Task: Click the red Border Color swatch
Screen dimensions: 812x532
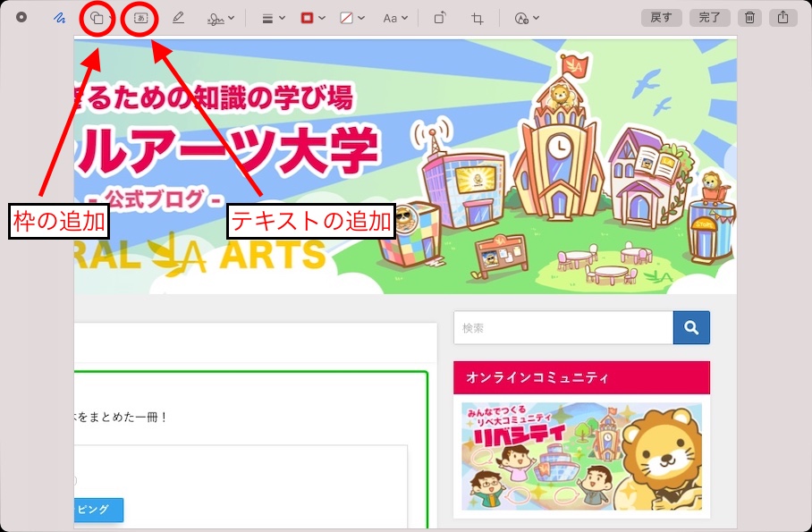Action: [307, 18]
